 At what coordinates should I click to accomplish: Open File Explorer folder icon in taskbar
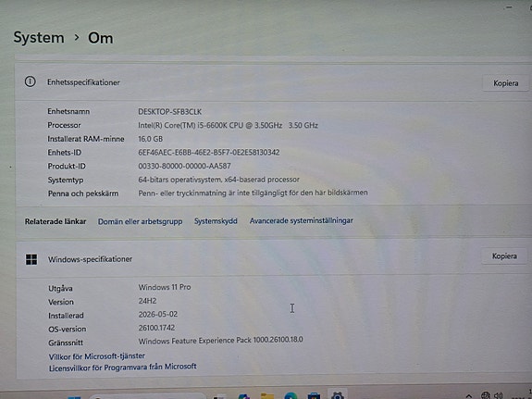click(x=267, y=396)
